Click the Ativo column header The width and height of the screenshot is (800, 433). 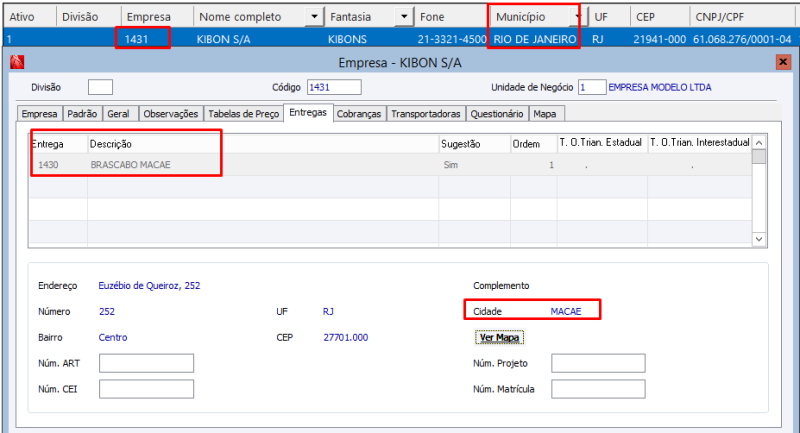coord(30,17)
